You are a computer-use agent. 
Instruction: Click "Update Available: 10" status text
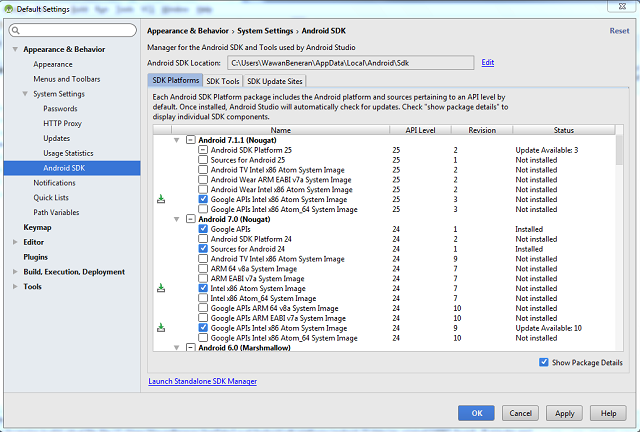[548, 328]
